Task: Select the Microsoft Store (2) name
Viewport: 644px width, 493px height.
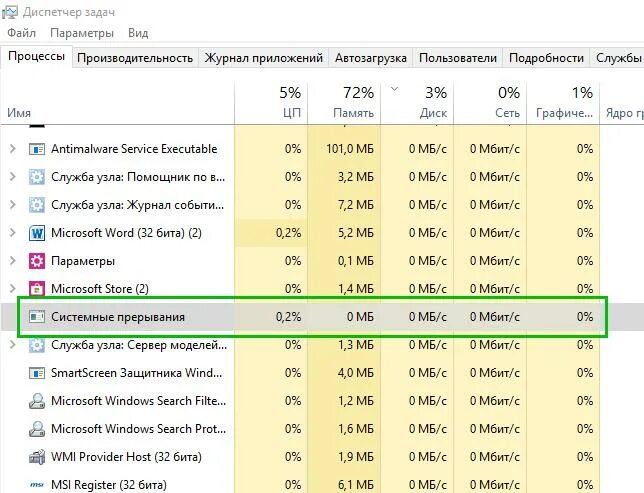Action: (x=100, y=289)
